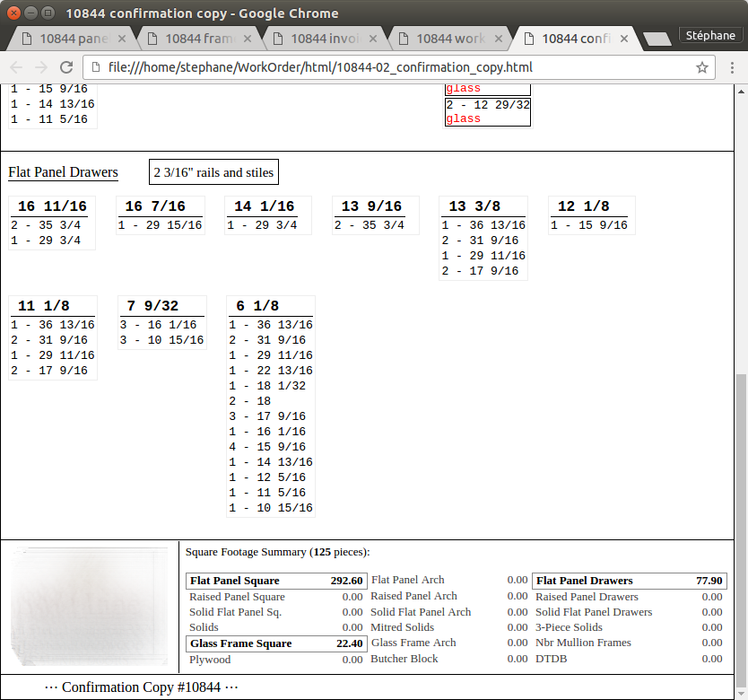This screenshot has width=748, height=700.
Task: Click the Flat Panel Drawers heading
Action: [x=63, y=172]
